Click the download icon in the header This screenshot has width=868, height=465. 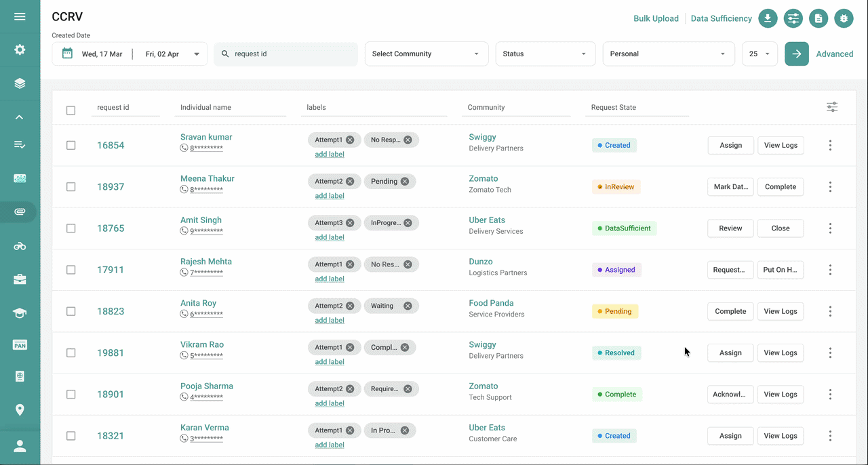(x=768, y=18)
